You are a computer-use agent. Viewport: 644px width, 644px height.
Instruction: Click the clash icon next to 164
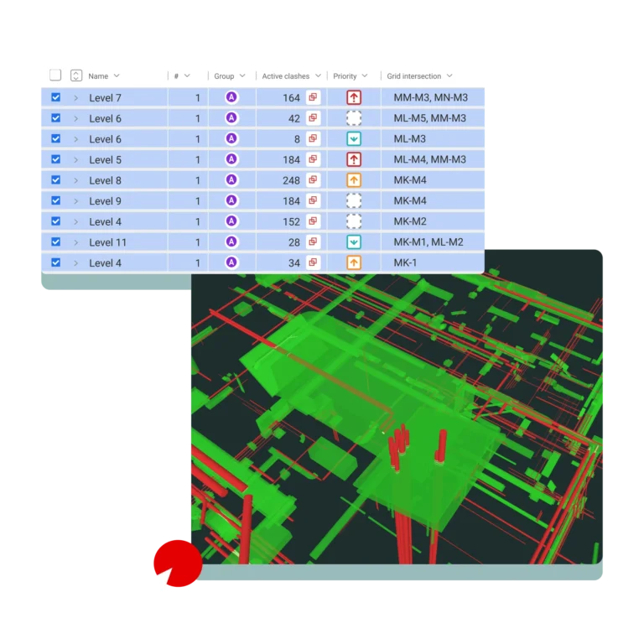point(313,97)
